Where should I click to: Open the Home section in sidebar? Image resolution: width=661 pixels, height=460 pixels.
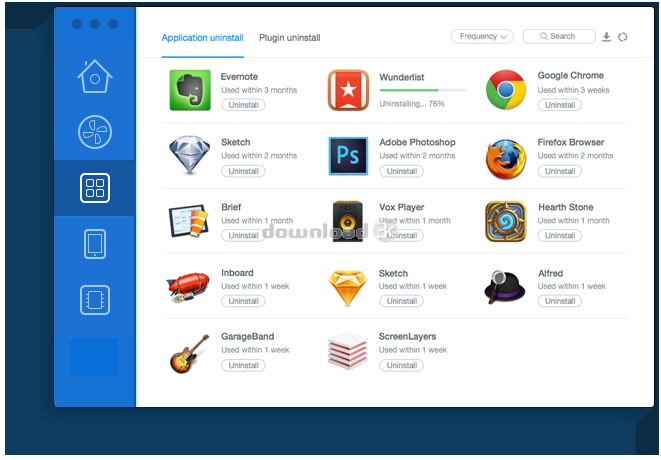pos(95,76)
